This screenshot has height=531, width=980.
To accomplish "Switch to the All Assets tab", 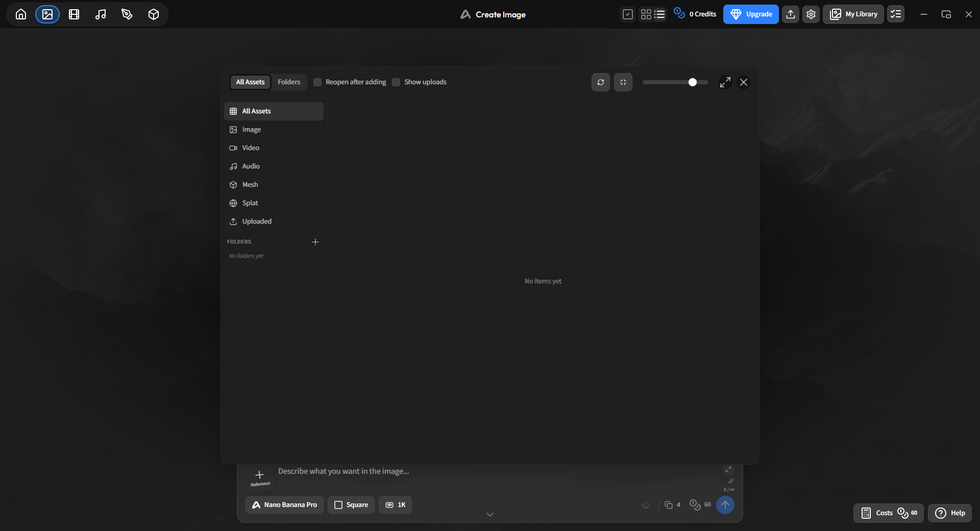I will (251, 82).
